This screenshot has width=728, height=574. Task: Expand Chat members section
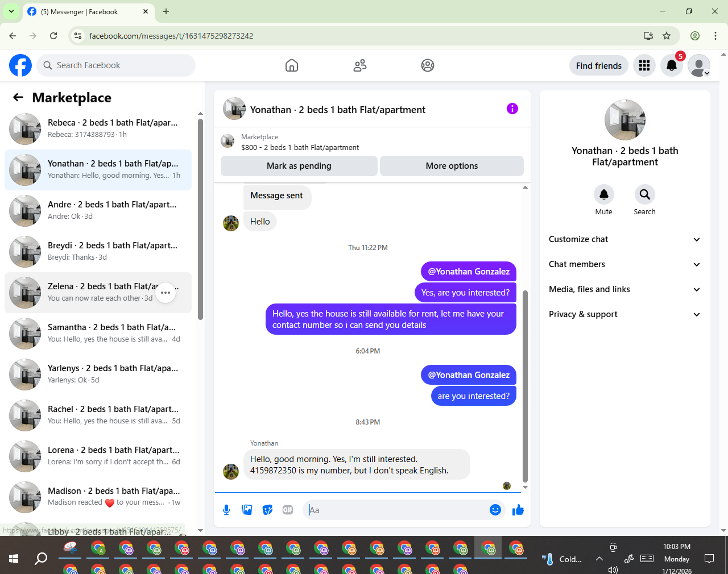(x=624, y=264)
